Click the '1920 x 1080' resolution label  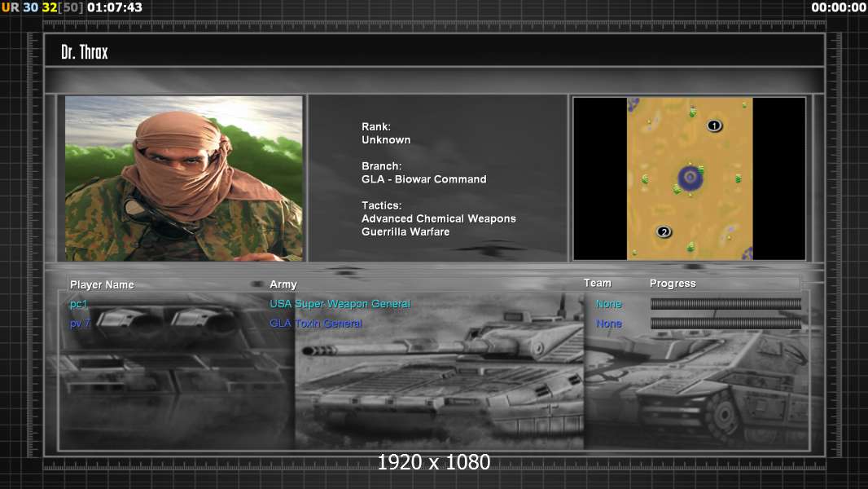pyautogui.click(x=433, y=462)
